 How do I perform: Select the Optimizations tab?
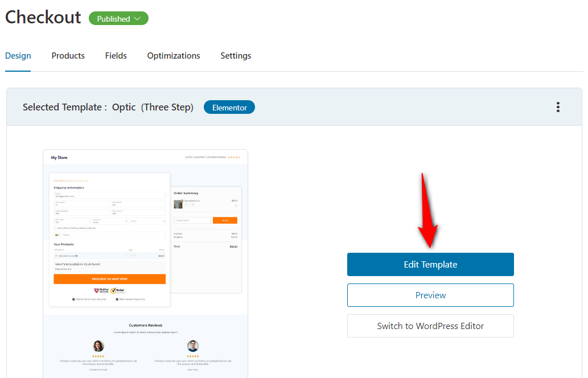tap(174, 56)
